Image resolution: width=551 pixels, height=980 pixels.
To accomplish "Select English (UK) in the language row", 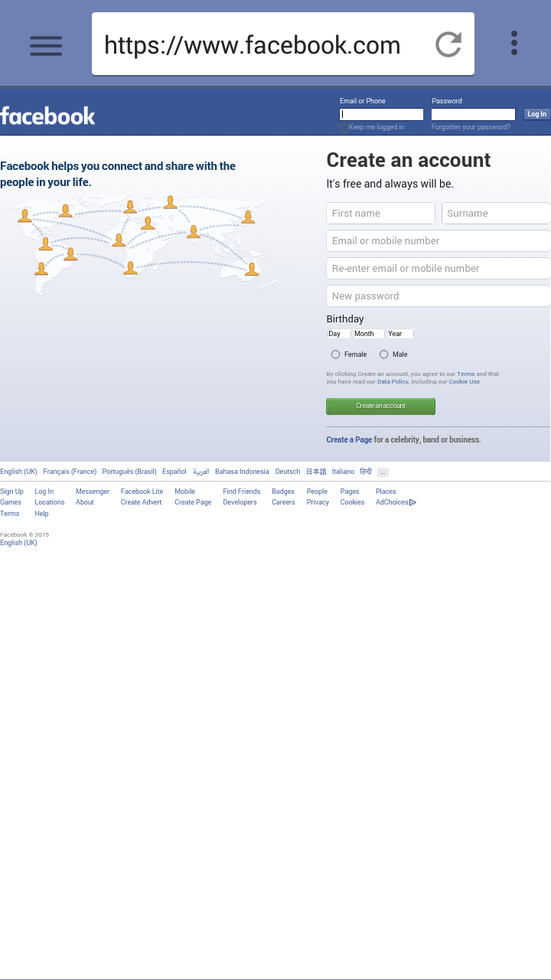I will pyautogui.click(x=18, y=472).
